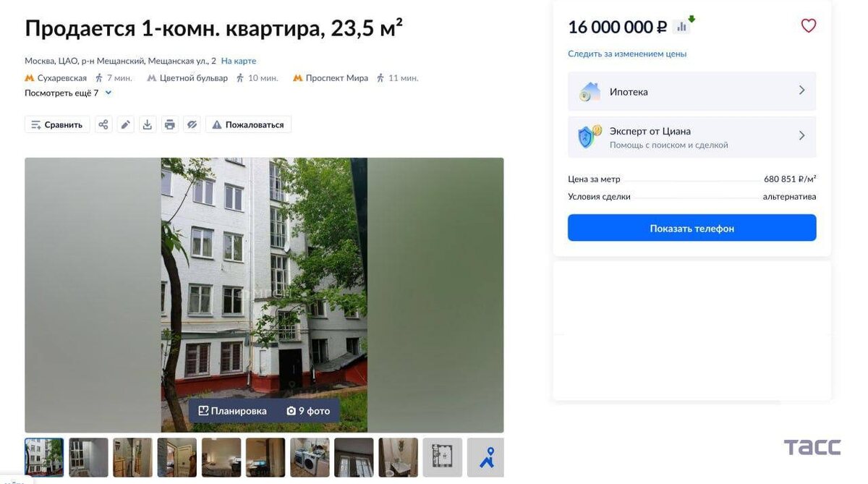Select the washing machine photo thumbnail

pos(310,457)
